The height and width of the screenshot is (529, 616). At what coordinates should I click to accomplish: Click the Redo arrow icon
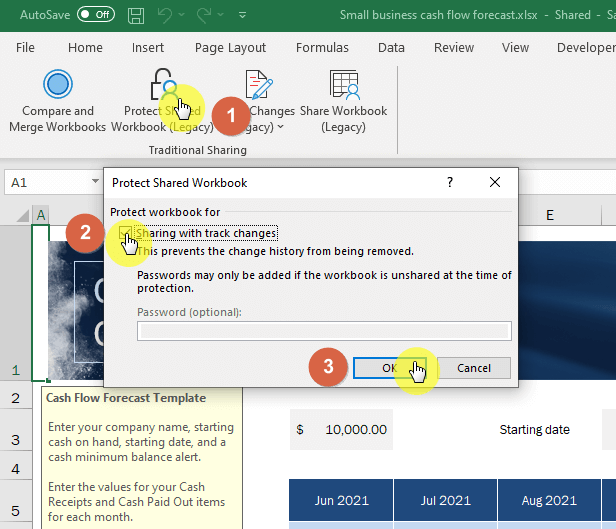(204, 15)
